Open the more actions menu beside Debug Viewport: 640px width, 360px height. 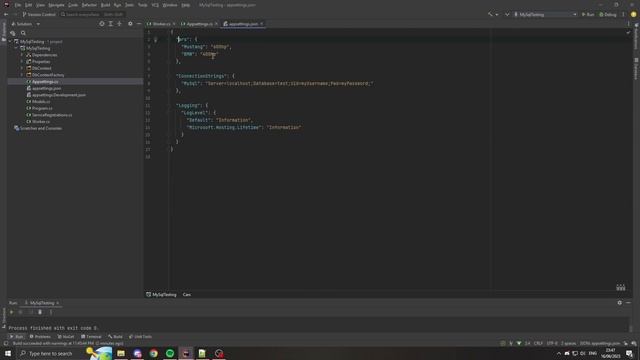click(x=623, y=14)
